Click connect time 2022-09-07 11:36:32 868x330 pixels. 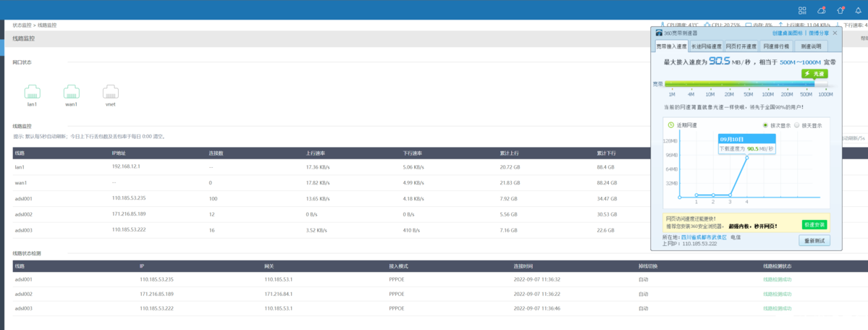click(x=537, y=279)
